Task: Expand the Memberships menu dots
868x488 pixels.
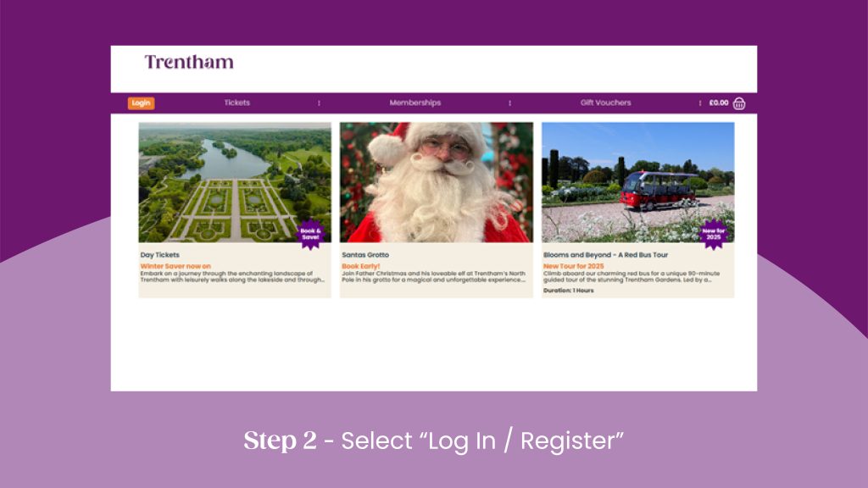Action: tap(509, 103)
